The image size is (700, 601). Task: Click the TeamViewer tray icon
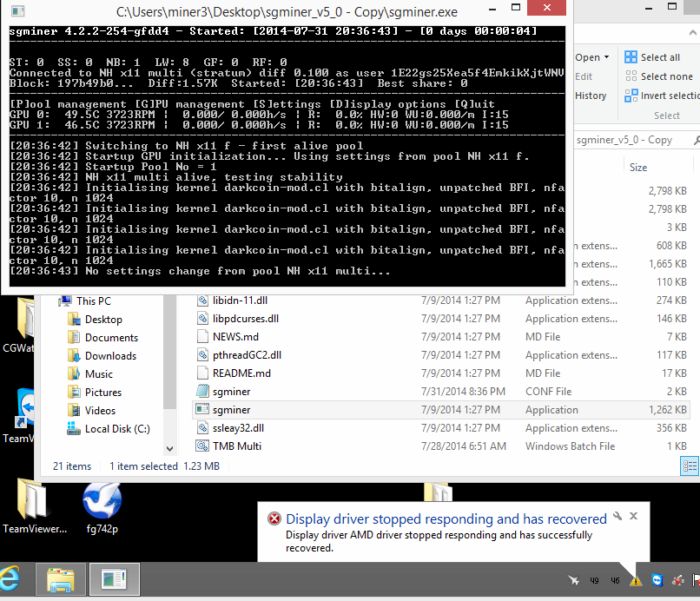[x=657, y=580]
